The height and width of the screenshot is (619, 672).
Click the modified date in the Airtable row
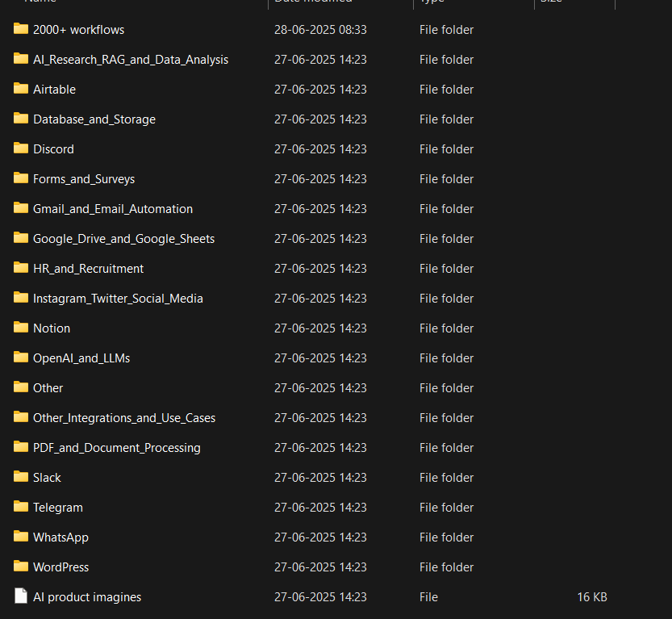click(320, 89)
